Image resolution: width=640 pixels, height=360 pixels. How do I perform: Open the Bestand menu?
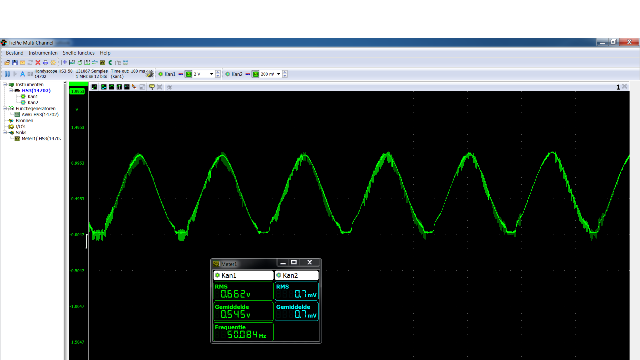pos(14,53)
